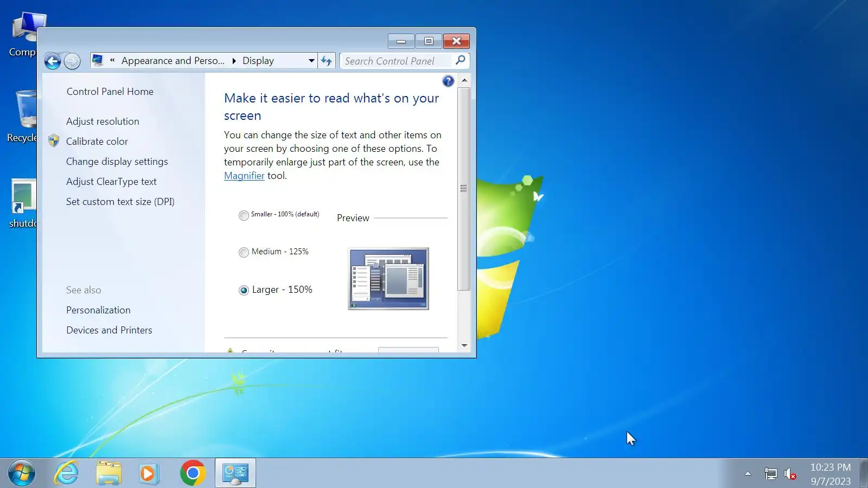
Task: Open help with the blue question mark
Action: [x=448, y=81]
